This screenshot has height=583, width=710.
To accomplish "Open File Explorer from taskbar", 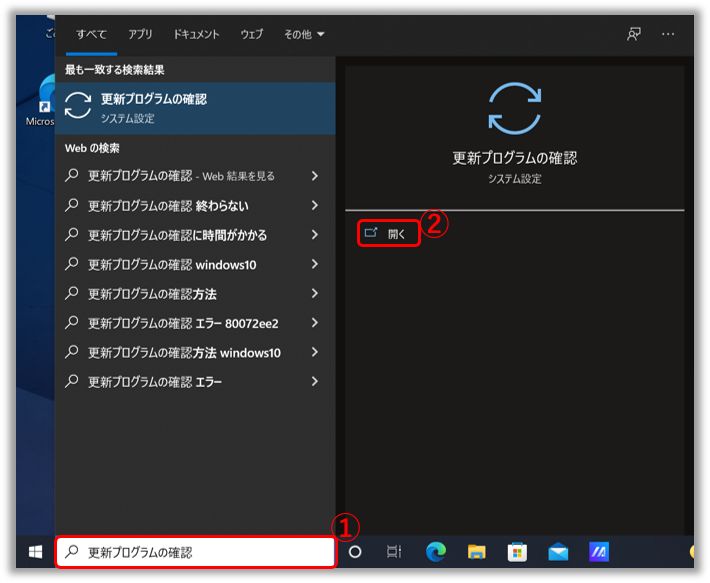I will click(x=476, y=552).
